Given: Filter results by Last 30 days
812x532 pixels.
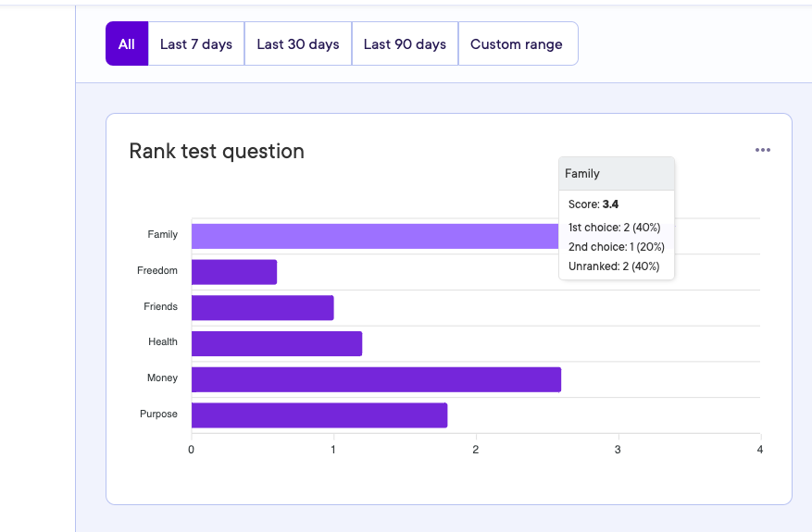Looking at the screenshot, I should click(x=298, y=44).
